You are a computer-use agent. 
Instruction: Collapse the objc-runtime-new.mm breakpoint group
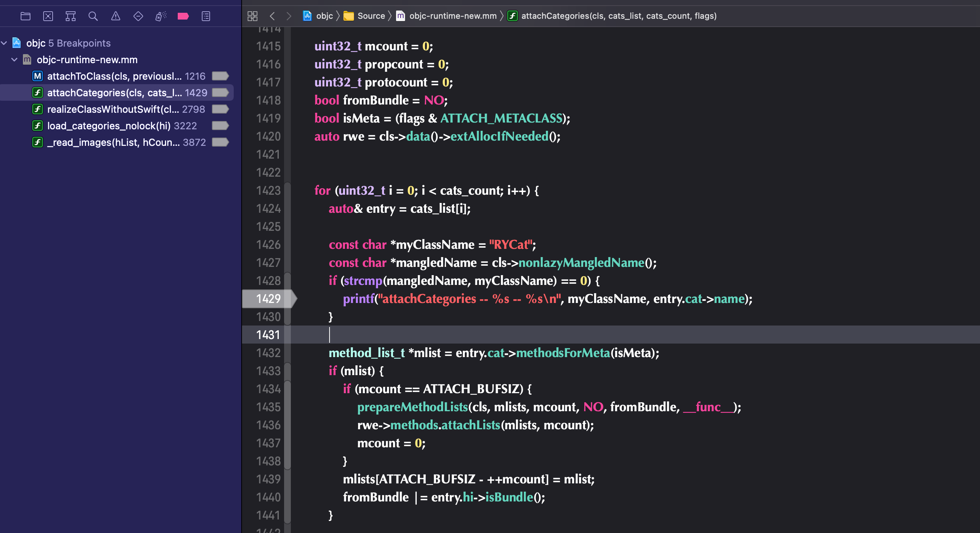click(14, 59)
